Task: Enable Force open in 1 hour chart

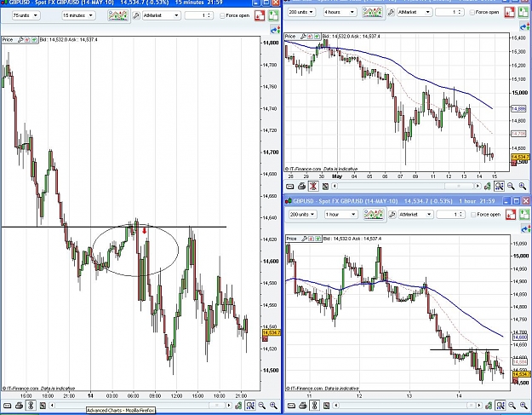Action: pyautogui.click(x=473, y=215)
